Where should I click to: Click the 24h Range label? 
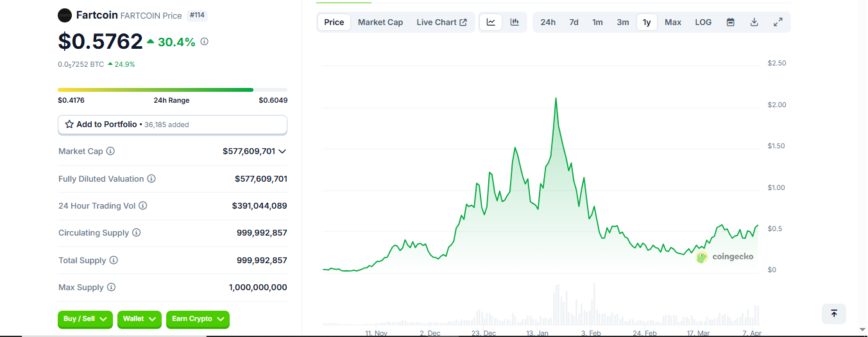pyautogui.click(x=171, y=100)
